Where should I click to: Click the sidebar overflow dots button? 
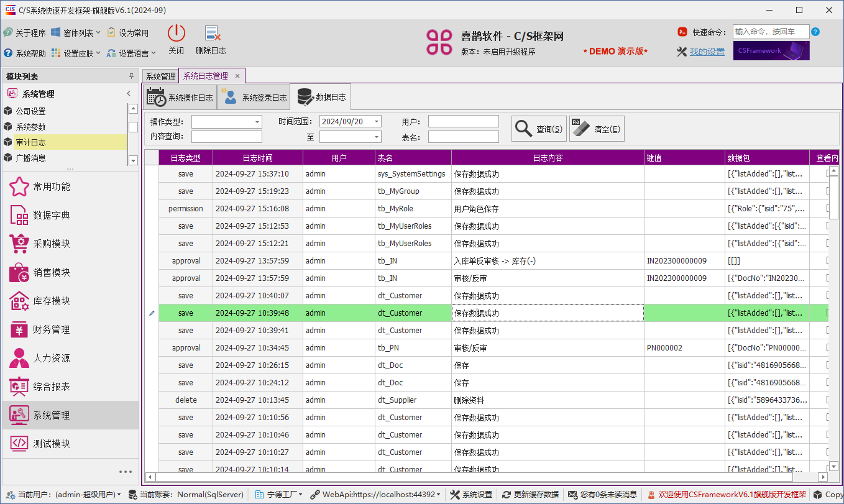point(126,472)
